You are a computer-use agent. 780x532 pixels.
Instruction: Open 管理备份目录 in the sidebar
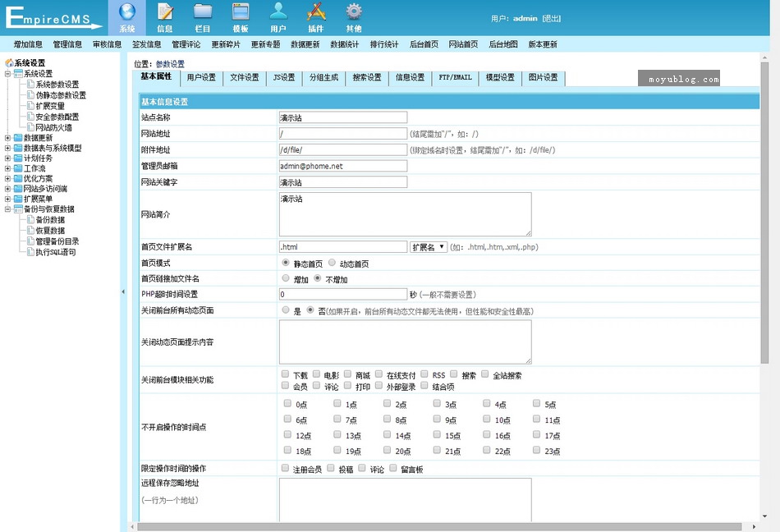pos(57,241)
